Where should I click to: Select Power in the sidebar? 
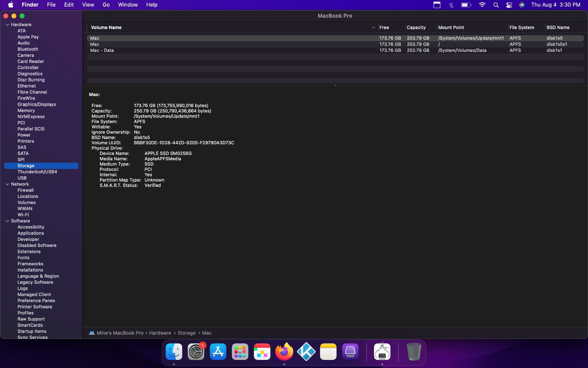pyautogui.click(x=24, y=135)
